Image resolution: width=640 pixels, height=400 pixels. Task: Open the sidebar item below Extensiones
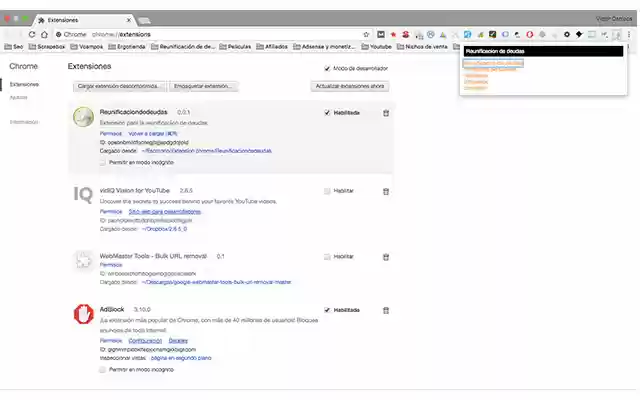(x=18, y=98)
